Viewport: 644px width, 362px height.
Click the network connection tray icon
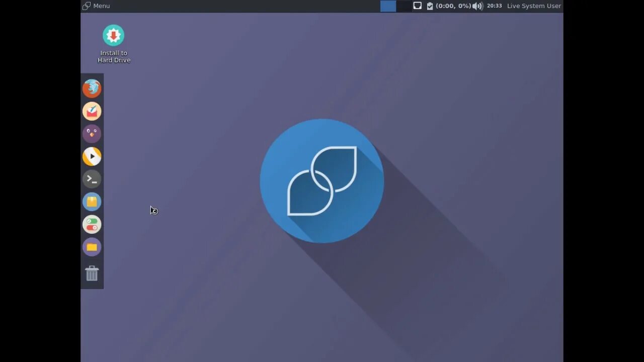click(x=418, y=6)
